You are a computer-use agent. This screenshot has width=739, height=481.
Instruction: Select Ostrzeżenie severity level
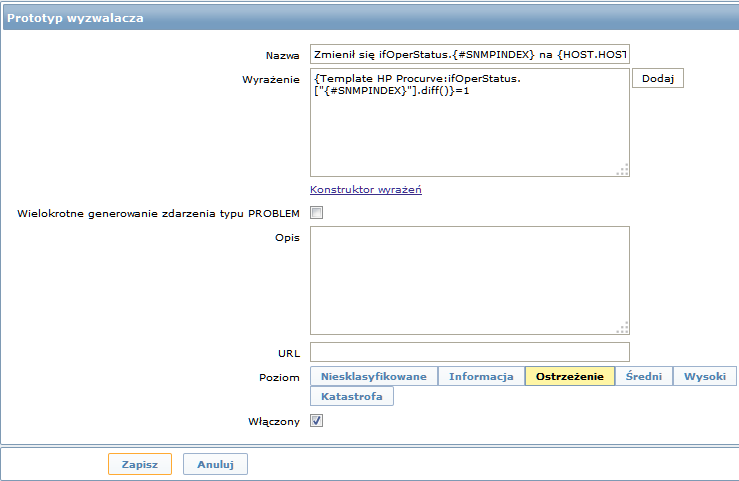tap(569, 376)
